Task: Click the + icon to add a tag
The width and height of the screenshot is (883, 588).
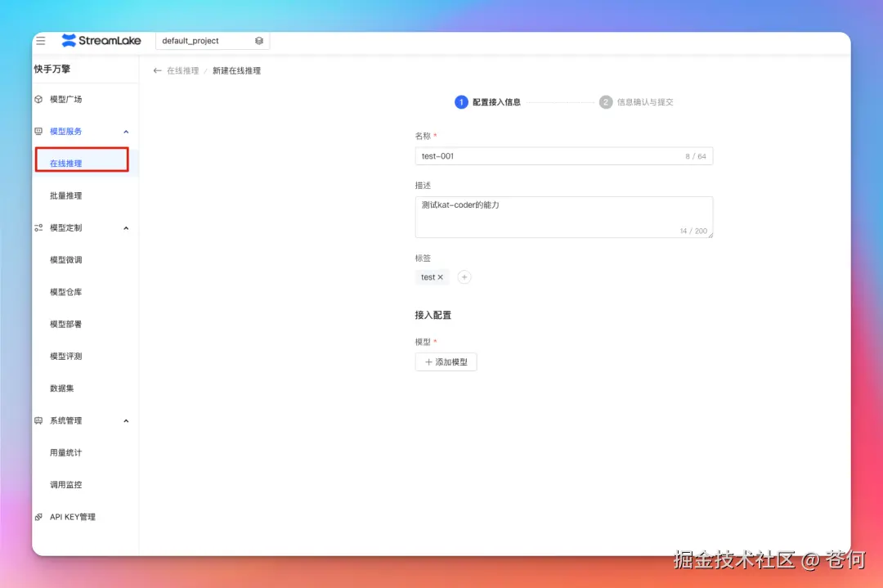Action: 464,277
